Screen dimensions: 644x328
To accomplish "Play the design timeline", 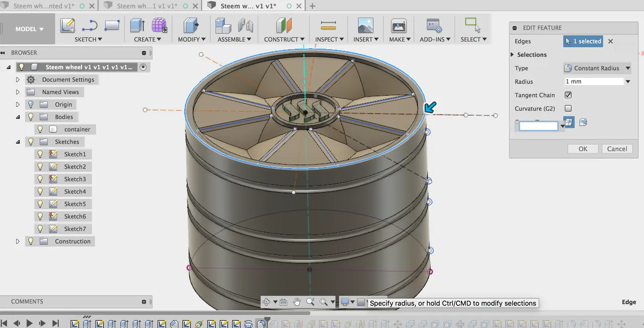I will point(29,323).
